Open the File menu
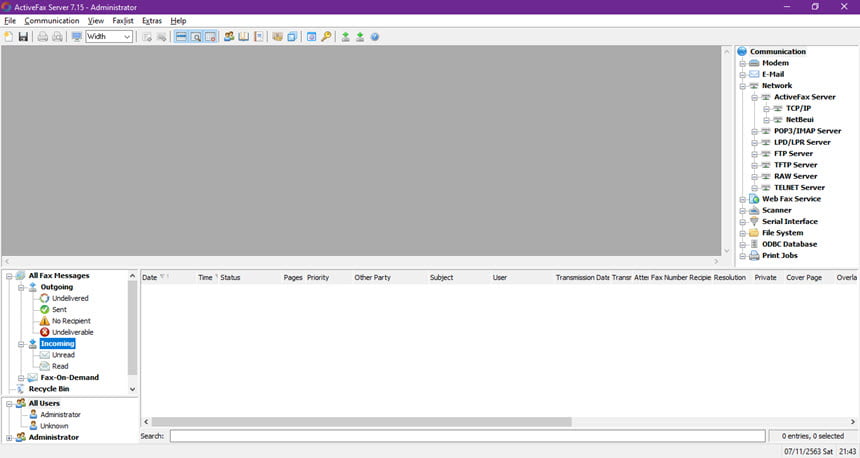The image size is (860, 458). click(x=10, y=21)
